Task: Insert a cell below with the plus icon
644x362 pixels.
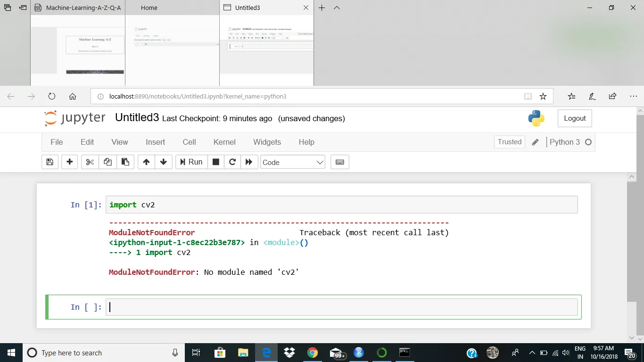Action: tap(69, 162)
